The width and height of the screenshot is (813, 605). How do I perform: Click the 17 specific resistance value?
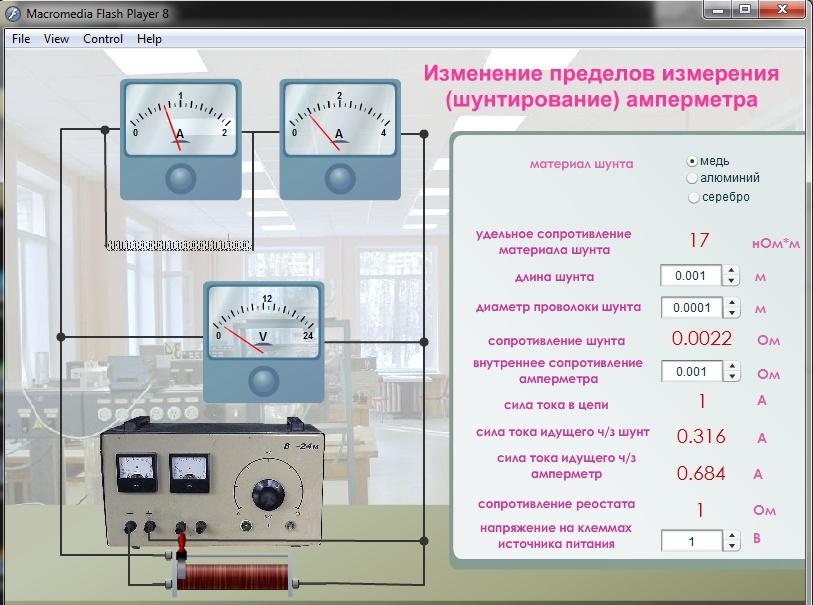coord(699,240)
